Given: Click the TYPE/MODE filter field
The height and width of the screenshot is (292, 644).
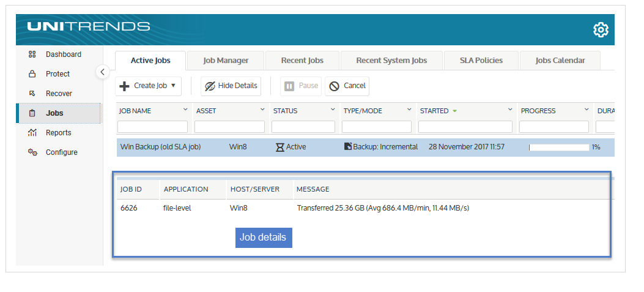Looking at the screenshot, I should pyautogui.click(x=377, y=127).
